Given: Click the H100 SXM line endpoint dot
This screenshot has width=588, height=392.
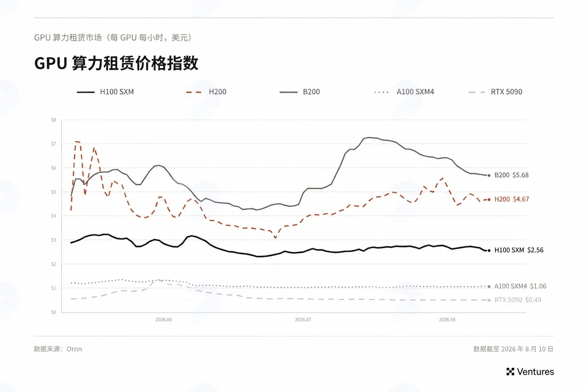Looking at the screenshot, I should [x=489, y=251].
